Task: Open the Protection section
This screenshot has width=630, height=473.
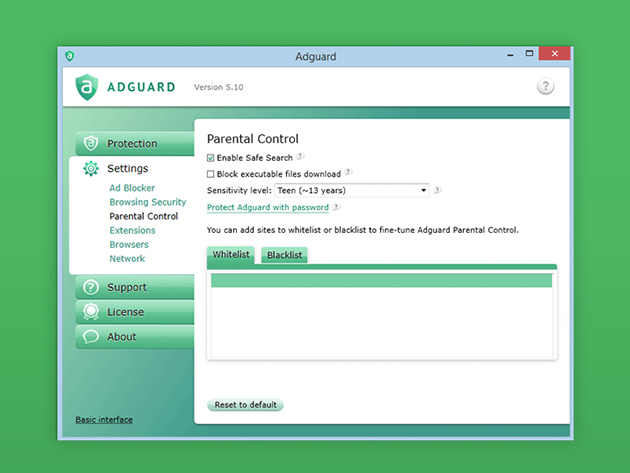Action: click(135, 143)
